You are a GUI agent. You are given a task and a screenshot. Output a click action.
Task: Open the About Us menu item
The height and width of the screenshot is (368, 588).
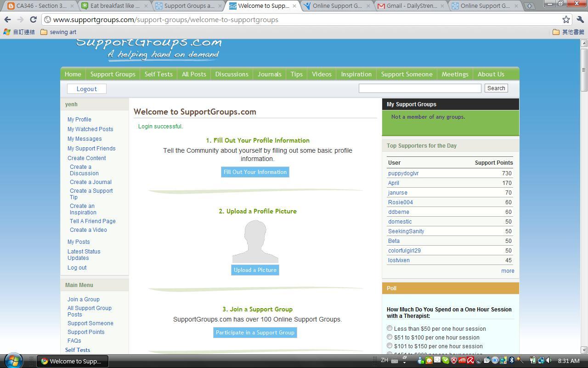pyautogui.click(x=491, y=74)
